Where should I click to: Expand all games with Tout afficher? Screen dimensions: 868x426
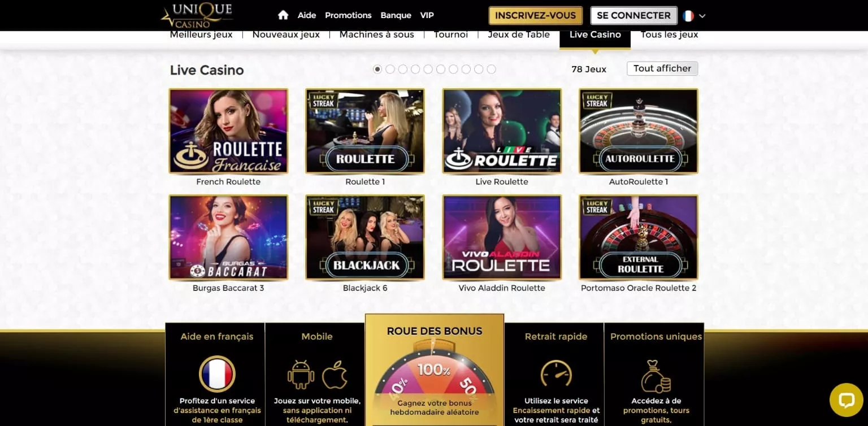point(662,68)
